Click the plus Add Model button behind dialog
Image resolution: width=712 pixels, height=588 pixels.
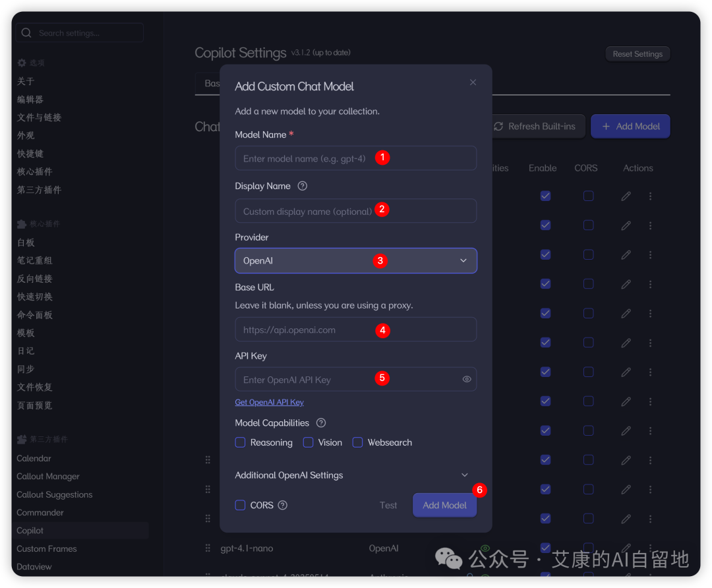630,126
